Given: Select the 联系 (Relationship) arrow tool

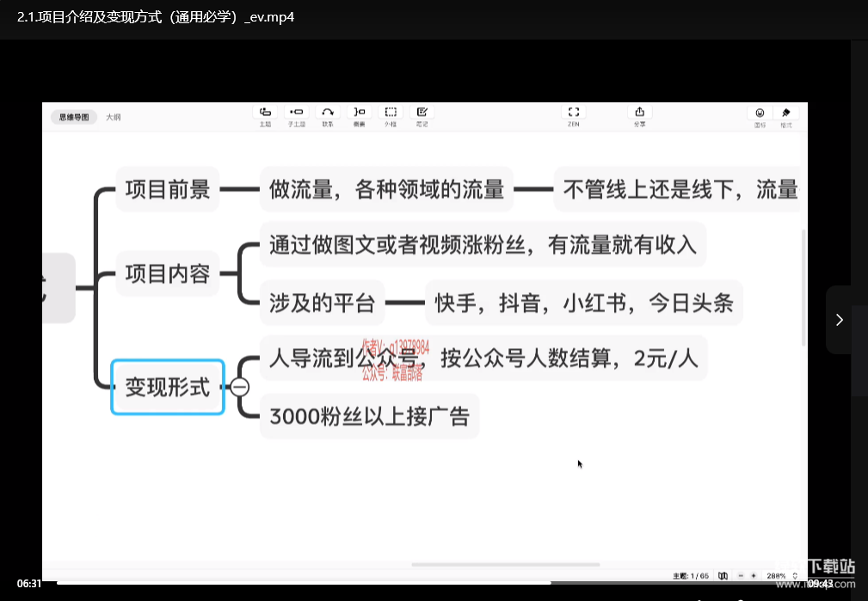Looking at the screenshot, I should 328,113.
